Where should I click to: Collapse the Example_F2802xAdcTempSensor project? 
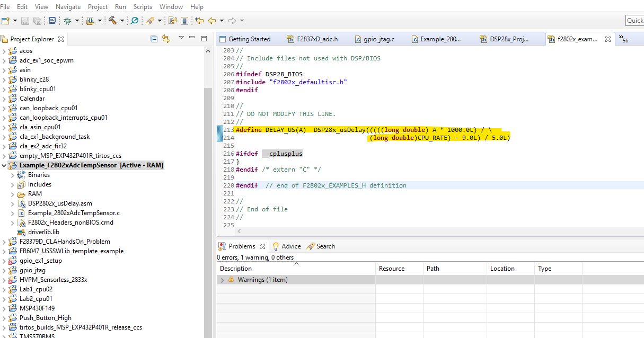[x=4, y=165]
